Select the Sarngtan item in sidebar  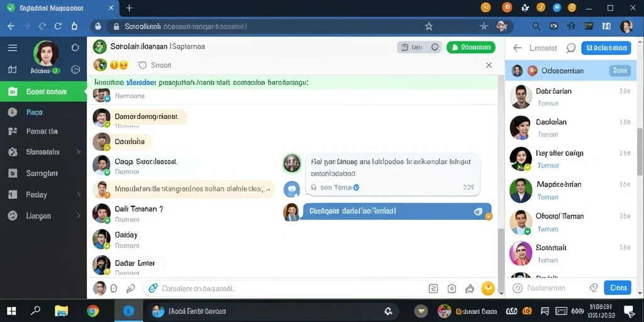point(43,173)
